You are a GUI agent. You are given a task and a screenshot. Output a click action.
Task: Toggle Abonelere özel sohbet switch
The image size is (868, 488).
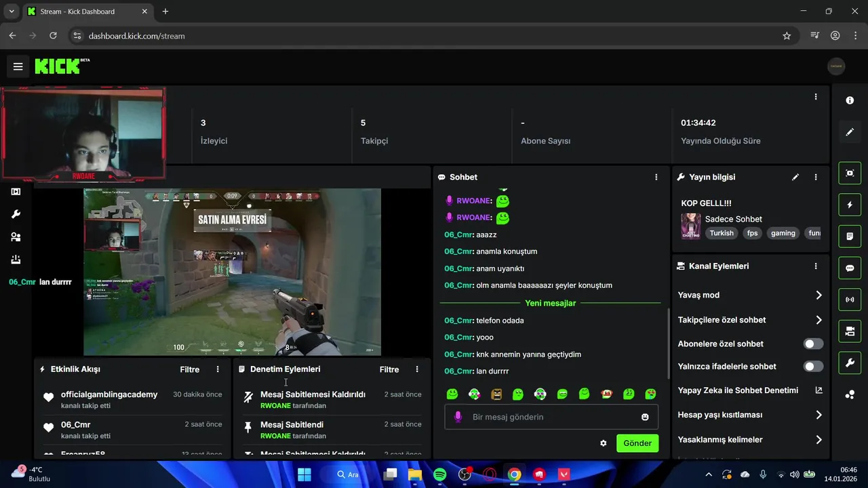point(813,344)
